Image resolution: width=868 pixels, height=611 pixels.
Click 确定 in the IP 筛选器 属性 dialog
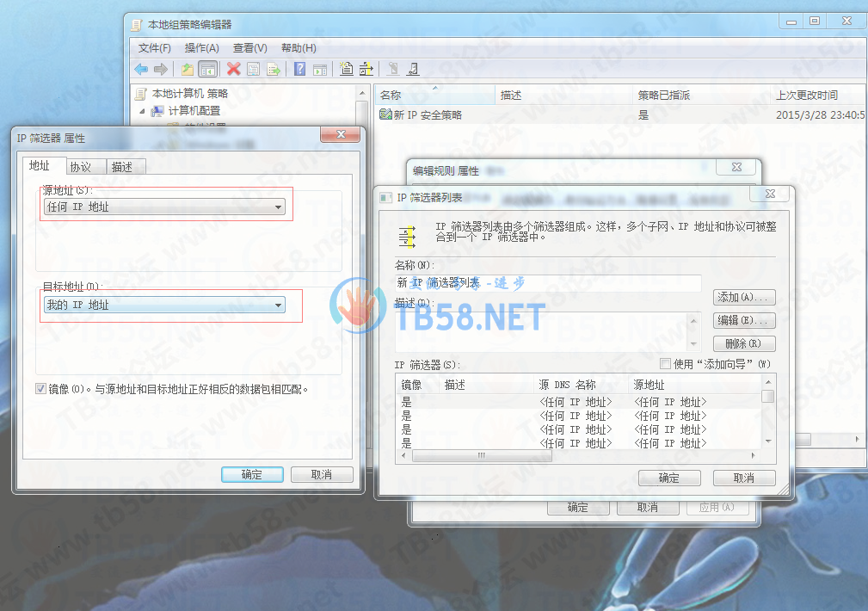(252, 474)
